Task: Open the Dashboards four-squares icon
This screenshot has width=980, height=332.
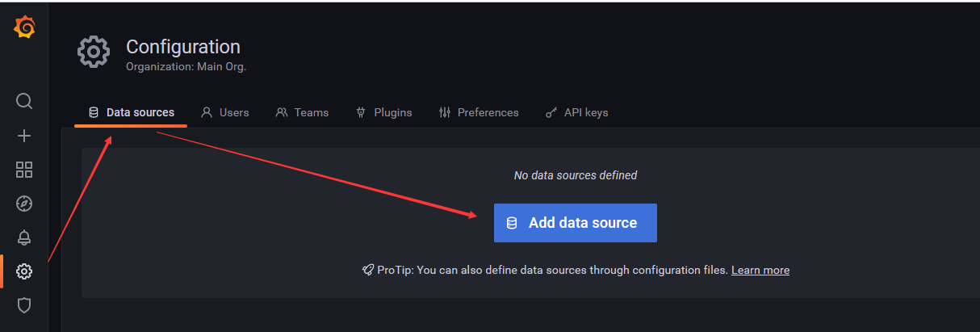Action: point(24,170)
